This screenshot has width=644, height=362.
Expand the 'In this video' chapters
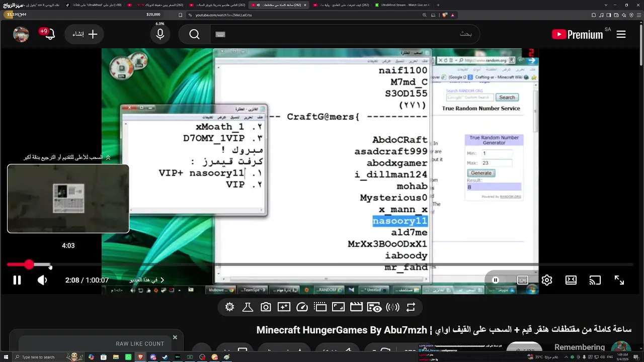coord(146,280)
